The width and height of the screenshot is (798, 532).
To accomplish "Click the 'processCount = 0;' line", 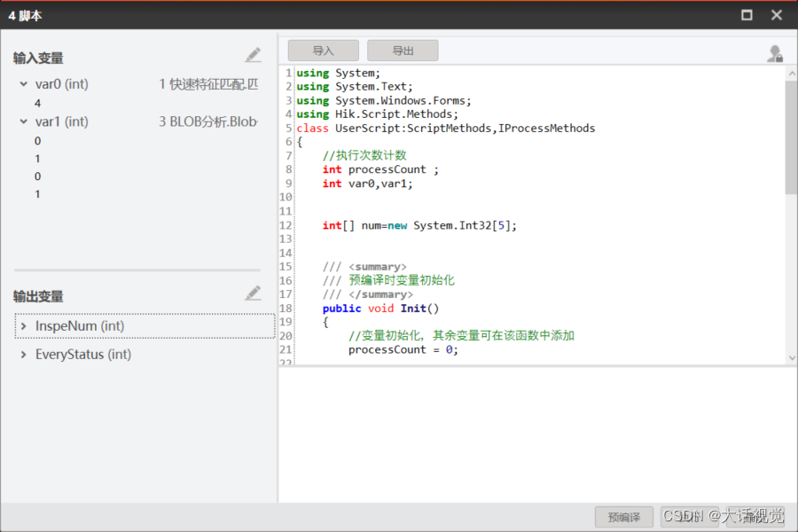I will (x=403, y=349).
